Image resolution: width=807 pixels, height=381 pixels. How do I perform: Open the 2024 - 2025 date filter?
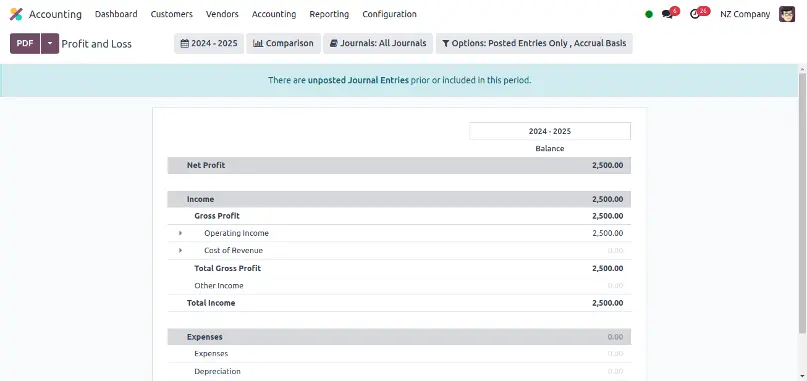click(x=209, y=44)
